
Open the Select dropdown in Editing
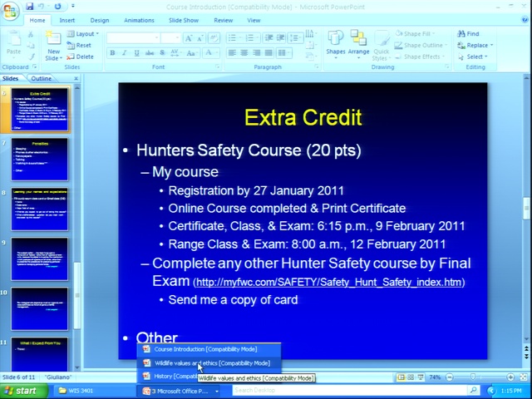[473, 57]
